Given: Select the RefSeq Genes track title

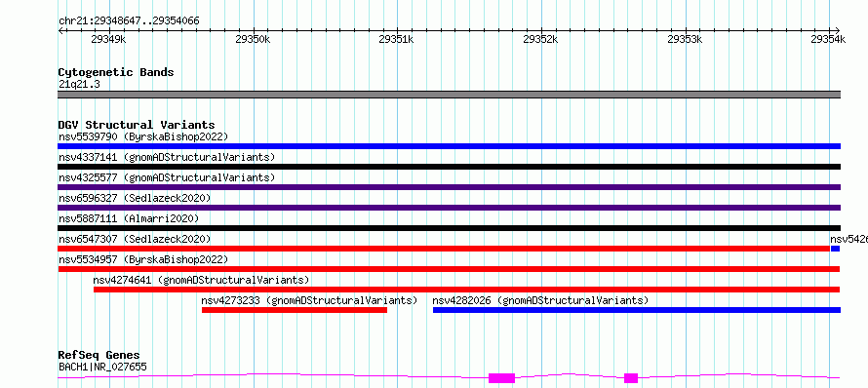Looking at the screenshot, I should 99,355.
